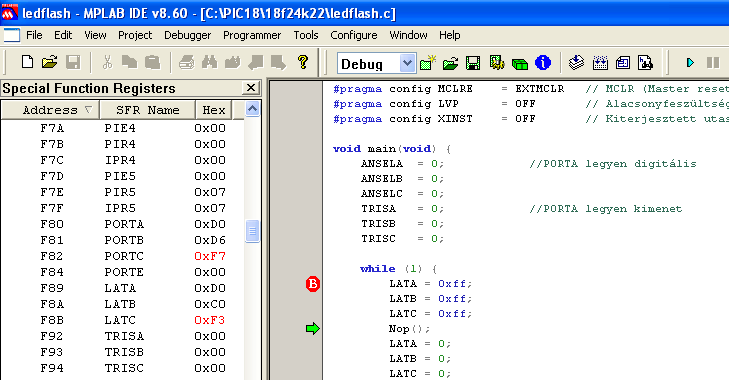This screenshot has width=729, height=380.
Task: Click the Find binoculars icon
Action: 210,62
